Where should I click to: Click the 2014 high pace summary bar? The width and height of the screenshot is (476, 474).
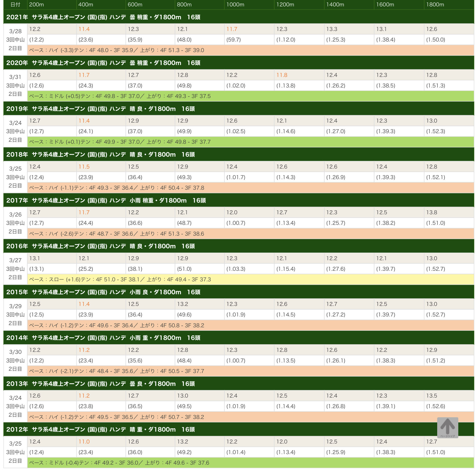pyautogui.click(x=117, y=371)
